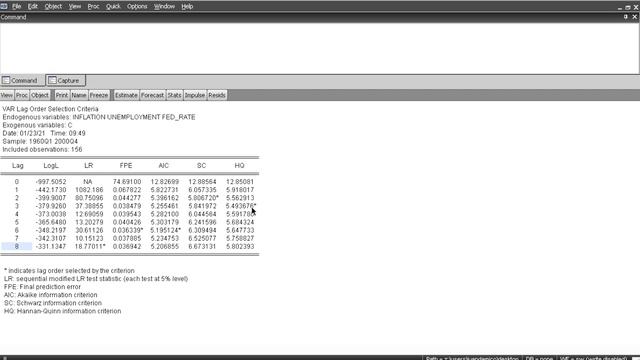Open the File menu
Image resolution: width=640 pixels, height=360 pixels.
[x=16, y=7]
